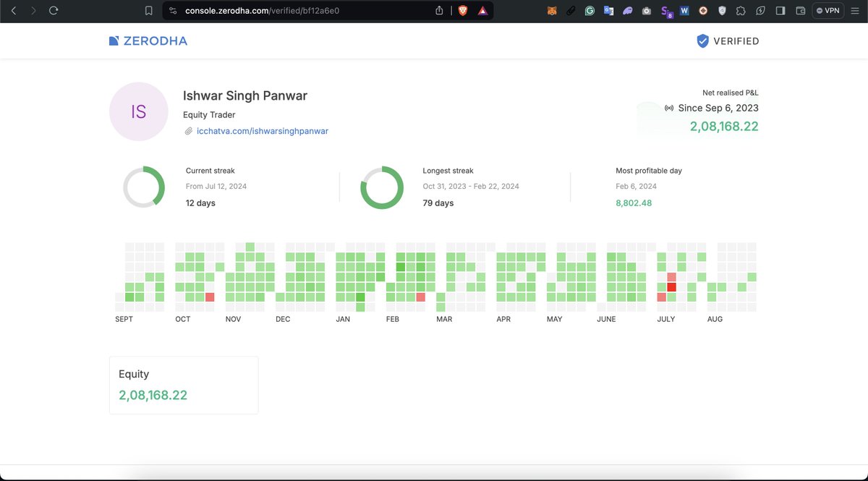Screen dimensions: 868x481
Task: Go back using the browser back arrow
Action: pos(13,11)
